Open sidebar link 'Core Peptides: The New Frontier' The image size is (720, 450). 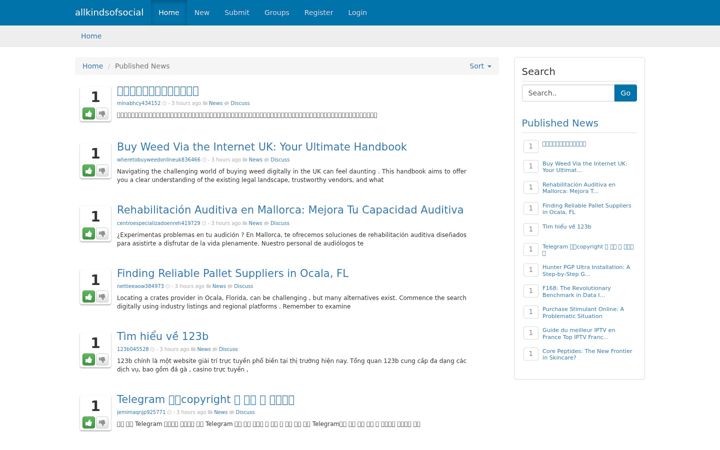pos(587,354)
